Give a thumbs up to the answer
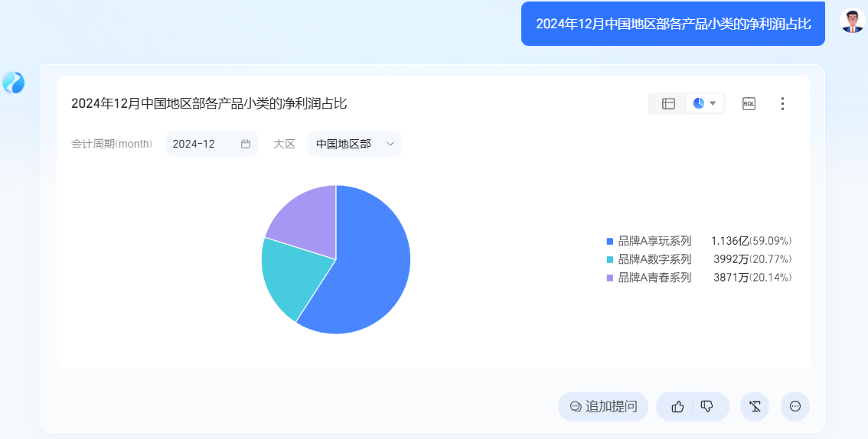This screenshot has width=868, height=439. (677, 406)
